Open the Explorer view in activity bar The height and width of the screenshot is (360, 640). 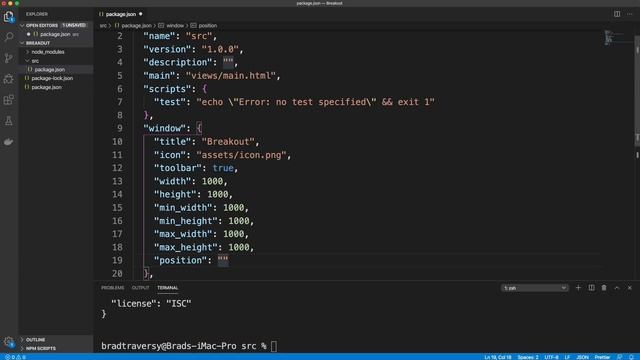click(x=9, y=17)
